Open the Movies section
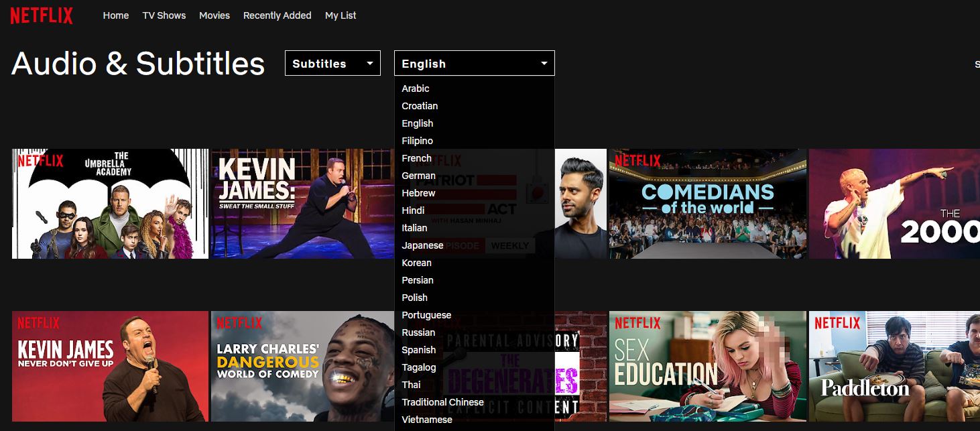980x431 pixels. (215, 15)
